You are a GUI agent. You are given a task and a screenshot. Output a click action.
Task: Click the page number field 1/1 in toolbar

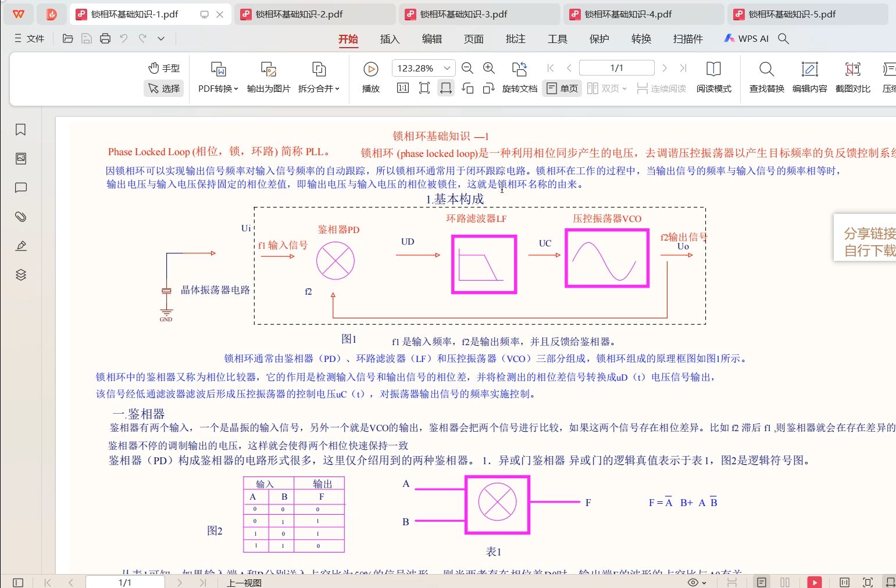pyautogui.click(x=617, y=68)
